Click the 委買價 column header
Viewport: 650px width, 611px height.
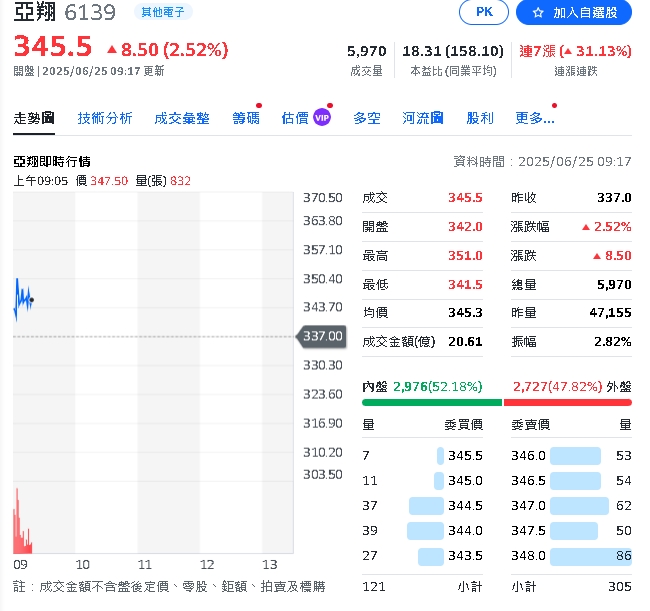[463, 425]
